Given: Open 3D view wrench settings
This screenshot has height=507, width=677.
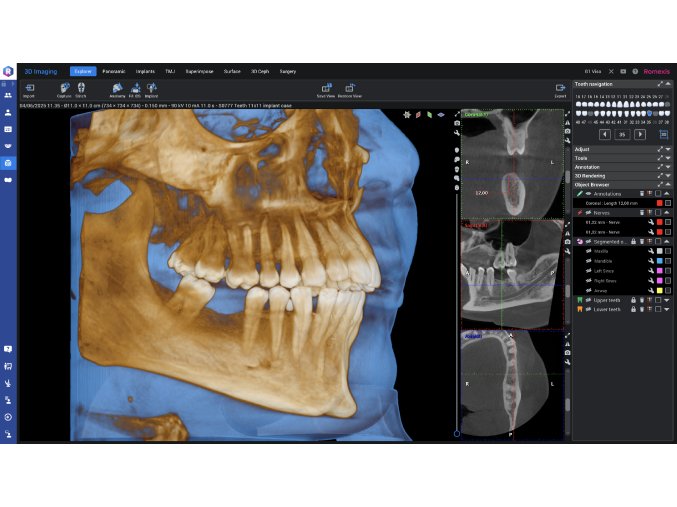Looking at the screenshot, I should click(457, 133).
